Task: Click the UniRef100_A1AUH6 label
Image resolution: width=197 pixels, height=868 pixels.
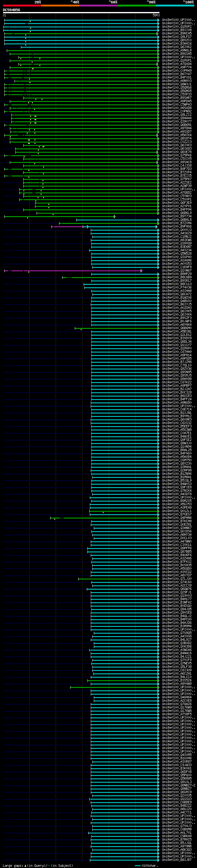Action: (176, 260)
